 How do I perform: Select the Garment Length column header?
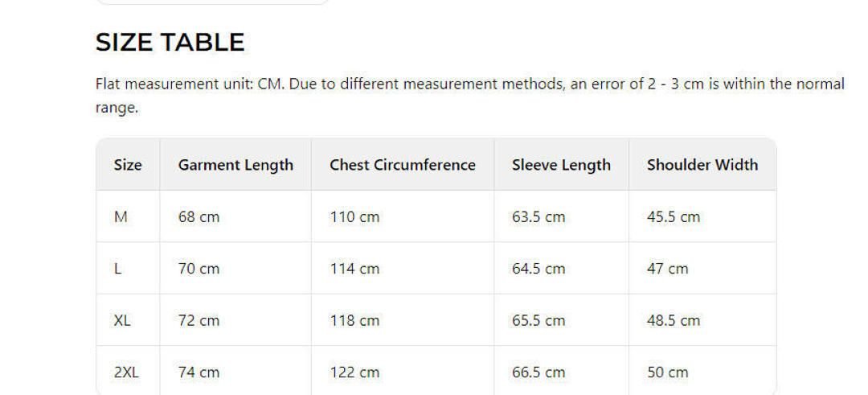235,165
